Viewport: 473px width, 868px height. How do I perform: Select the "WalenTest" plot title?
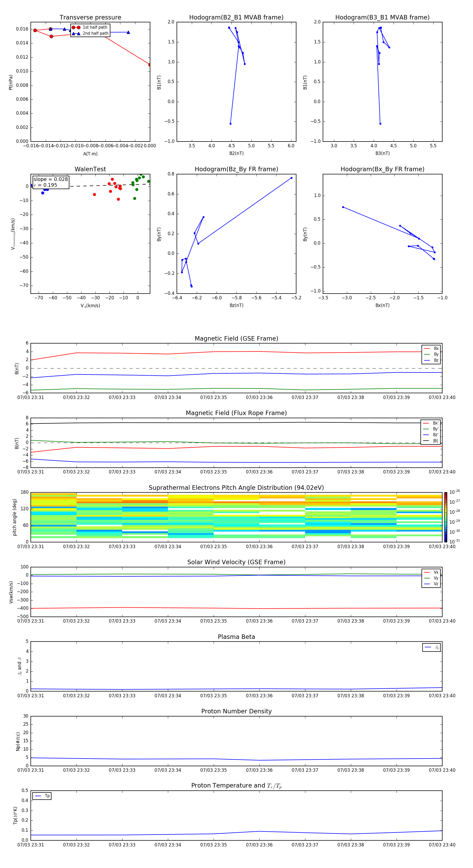(x=90, y=169)
